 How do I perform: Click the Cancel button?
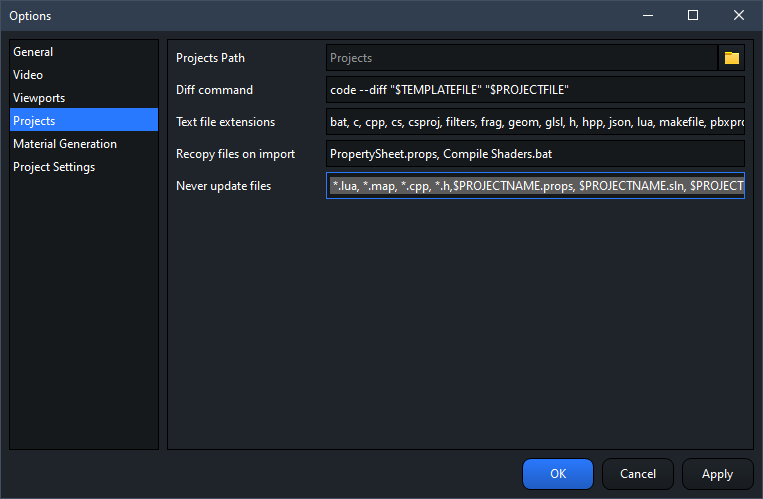click(638, 474)
